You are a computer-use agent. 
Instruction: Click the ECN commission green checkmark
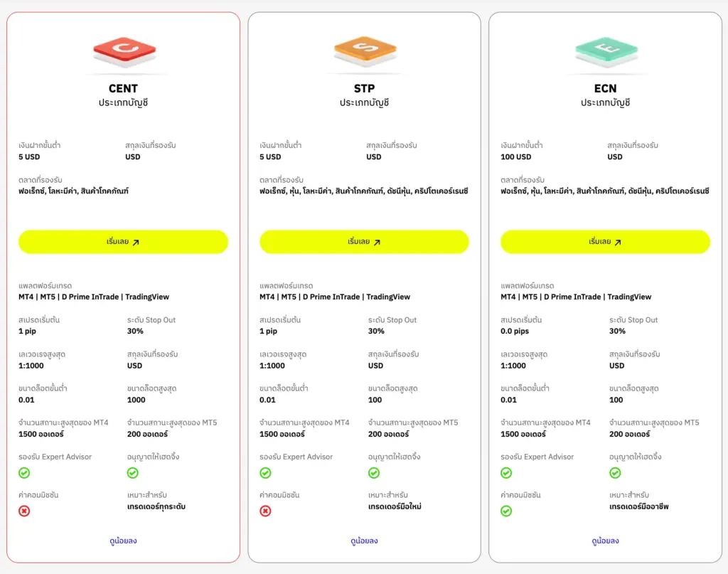pos(506,511)
